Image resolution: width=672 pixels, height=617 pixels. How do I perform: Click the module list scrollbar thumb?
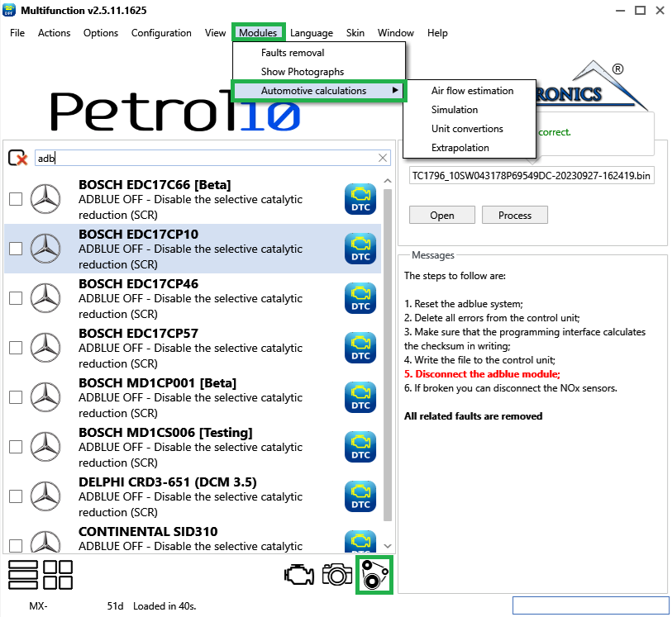(388, 355)
